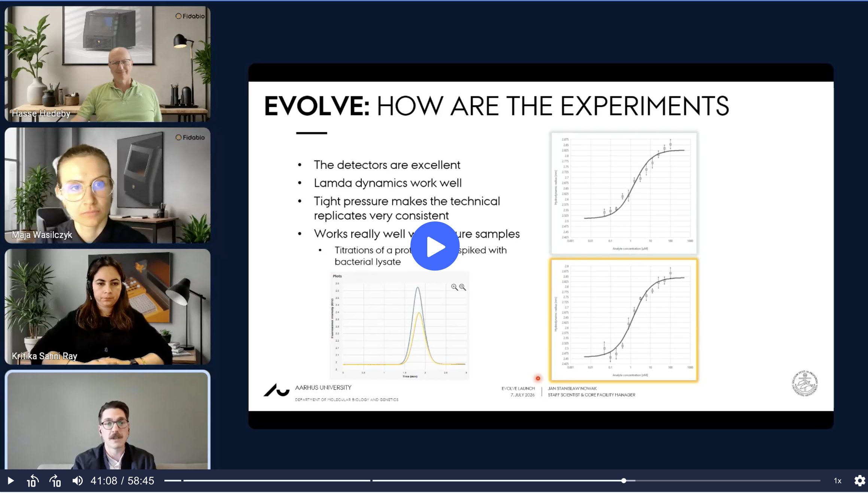Change the 1x playback speed
Viewport: 868px width, 493px height.
(x=838, y=481)
